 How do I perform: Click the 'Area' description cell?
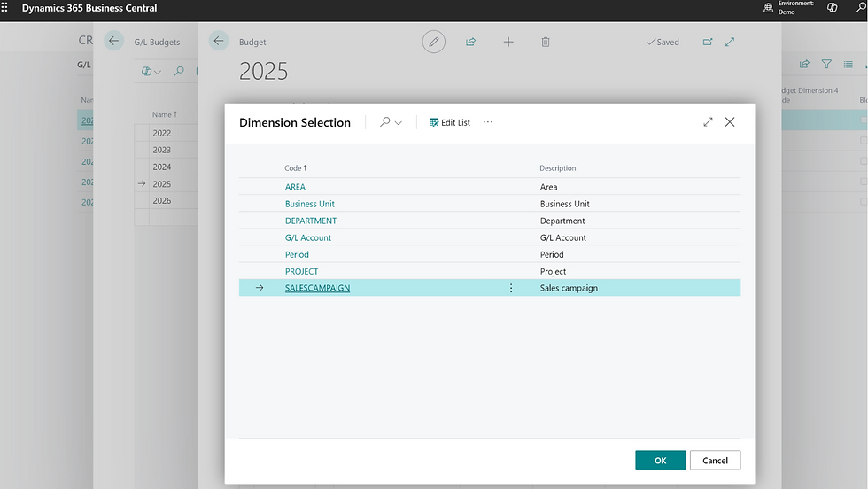[548, 187]
